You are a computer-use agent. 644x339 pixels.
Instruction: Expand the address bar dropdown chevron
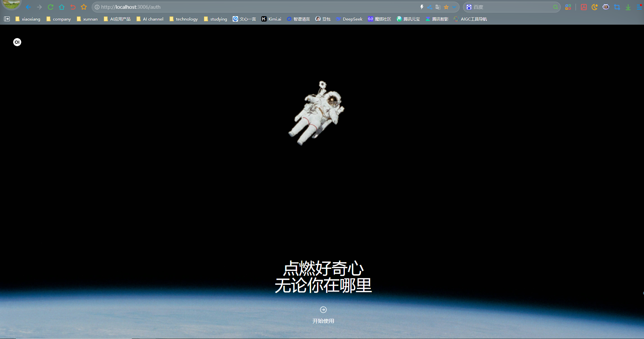[454, 7]
